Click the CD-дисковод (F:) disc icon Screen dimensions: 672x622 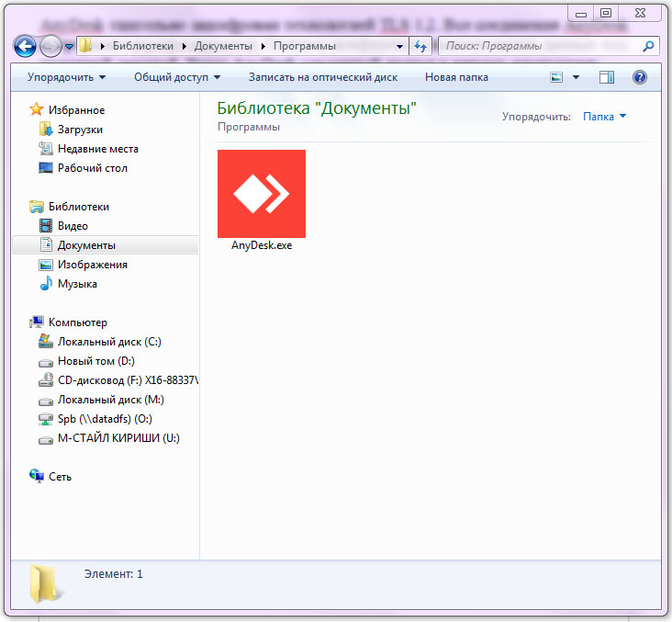pyautogui.click(x=45, y=379)
